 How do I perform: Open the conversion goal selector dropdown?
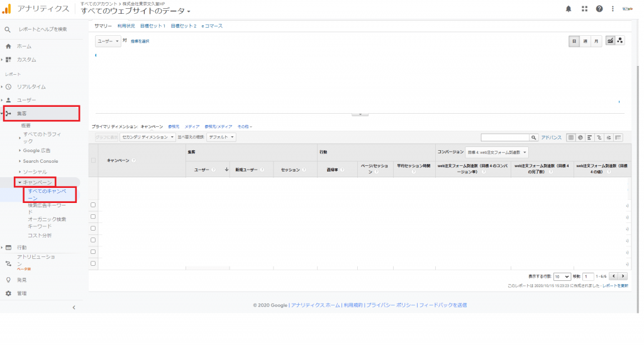pyautogui.click(x=497, y=152)
